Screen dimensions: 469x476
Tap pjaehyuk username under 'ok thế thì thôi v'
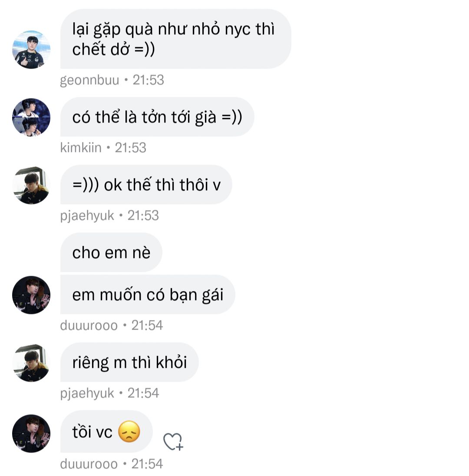87,216
